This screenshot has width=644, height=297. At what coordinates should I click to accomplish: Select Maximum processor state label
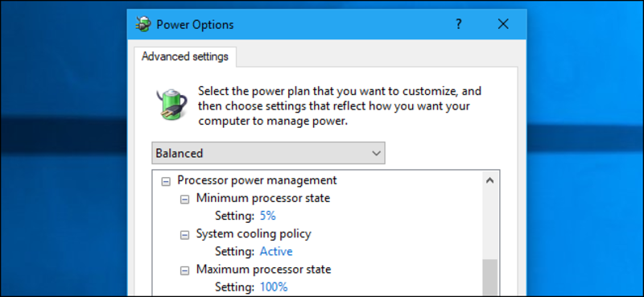pos(263,270)
